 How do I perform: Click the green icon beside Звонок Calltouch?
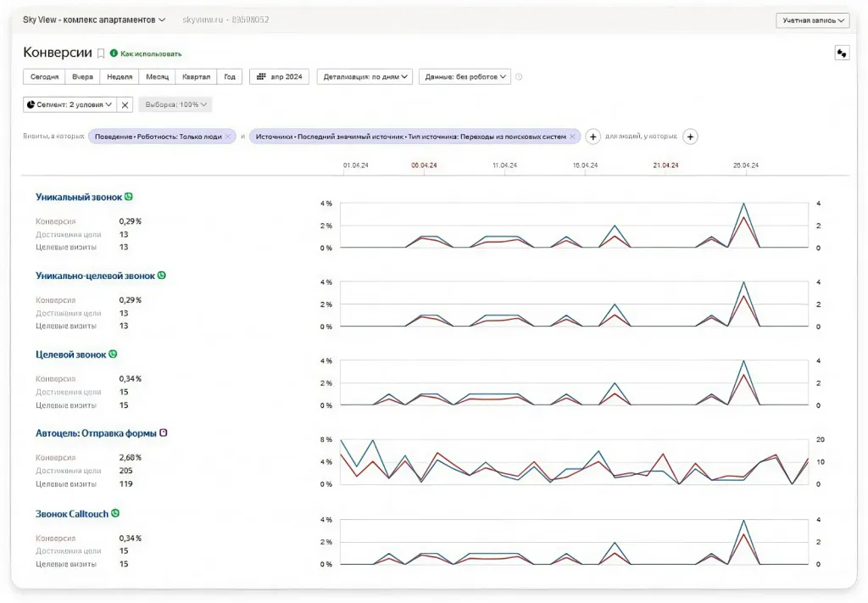tap(115, 513)
